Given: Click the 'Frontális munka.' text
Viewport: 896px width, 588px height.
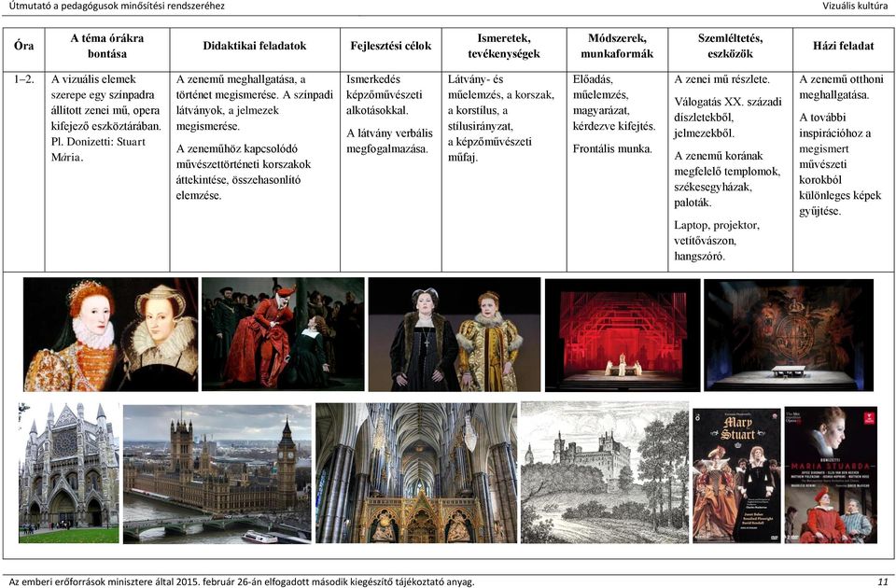Looking at the screenshot, I should (612, 149).
